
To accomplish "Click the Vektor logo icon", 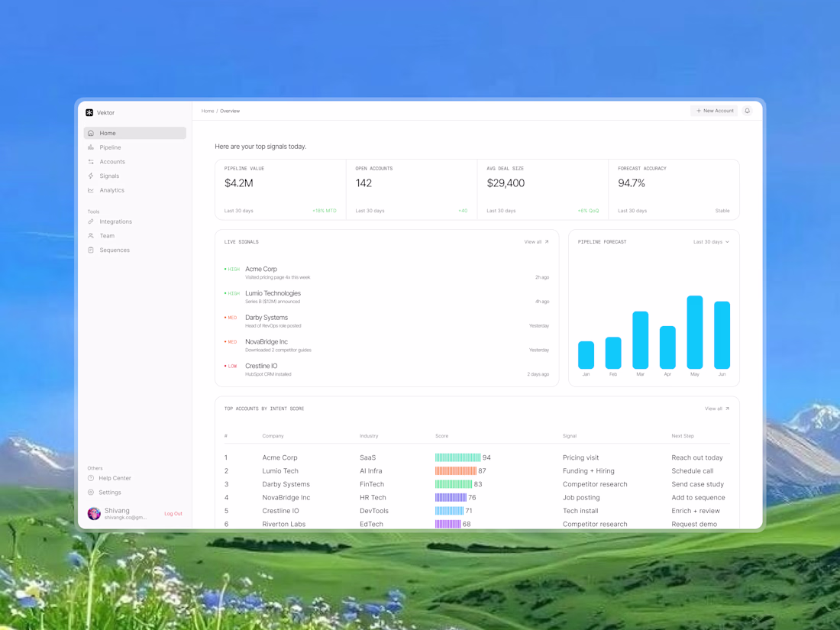I will [89, 112].
